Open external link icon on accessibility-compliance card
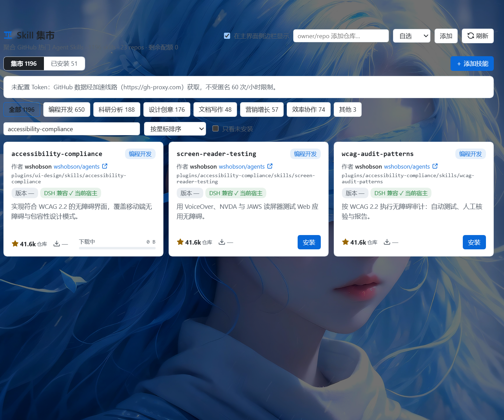504x420 pixels. tap(105, 166)
